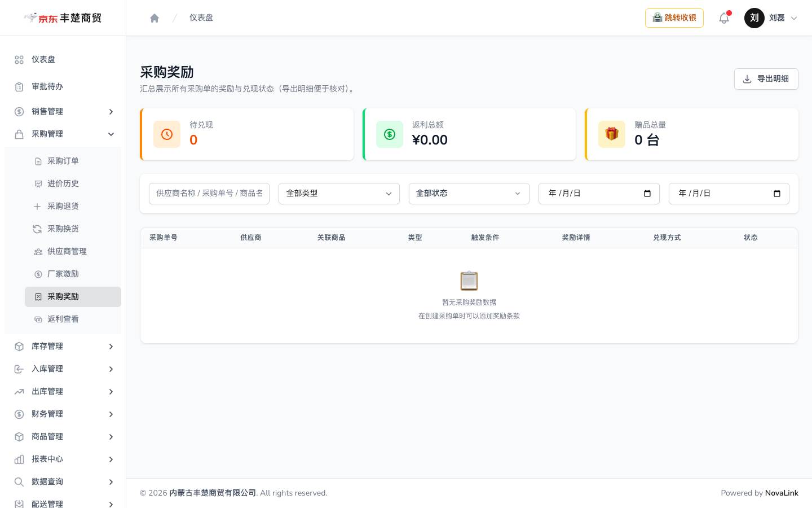Click the empty-state clipboard illustration
812x508 pixels.
point(469,281)
